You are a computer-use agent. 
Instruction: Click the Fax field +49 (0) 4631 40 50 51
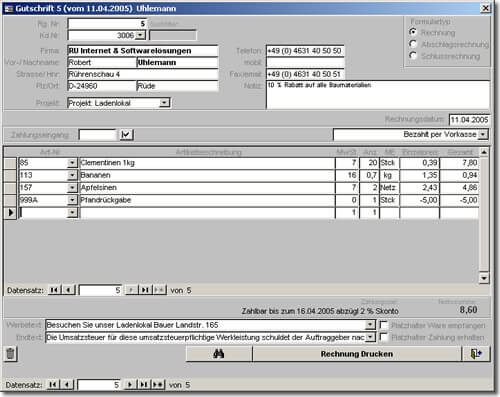click(305, 74)
